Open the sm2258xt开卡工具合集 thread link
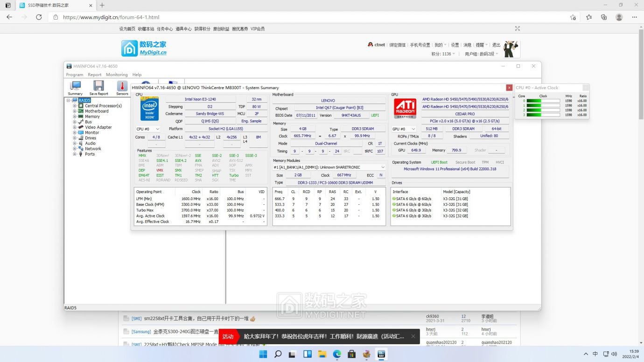Screen dimensions: 644x362 196,319
